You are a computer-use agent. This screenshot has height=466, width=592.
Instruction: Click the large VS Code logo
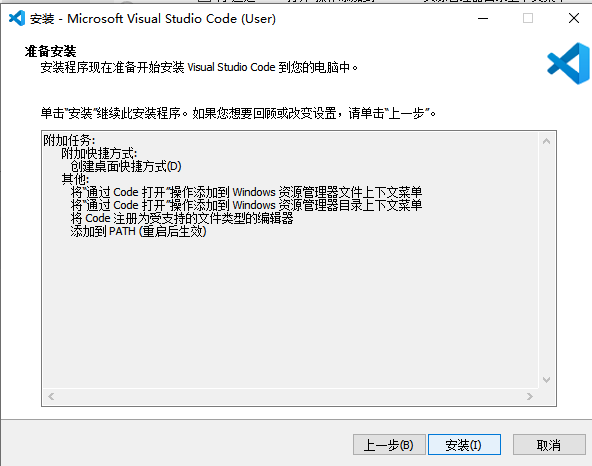pos(569,63)
